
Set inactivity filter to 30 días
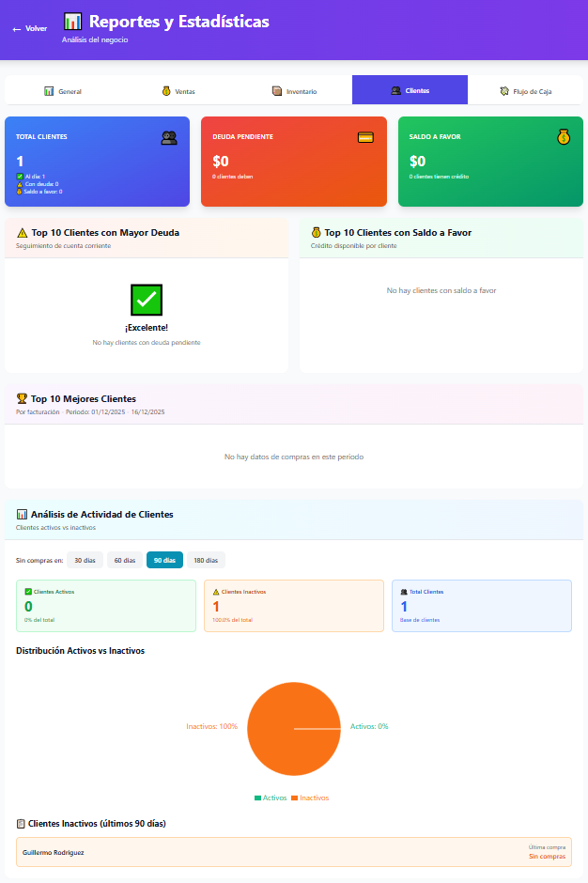85,561
